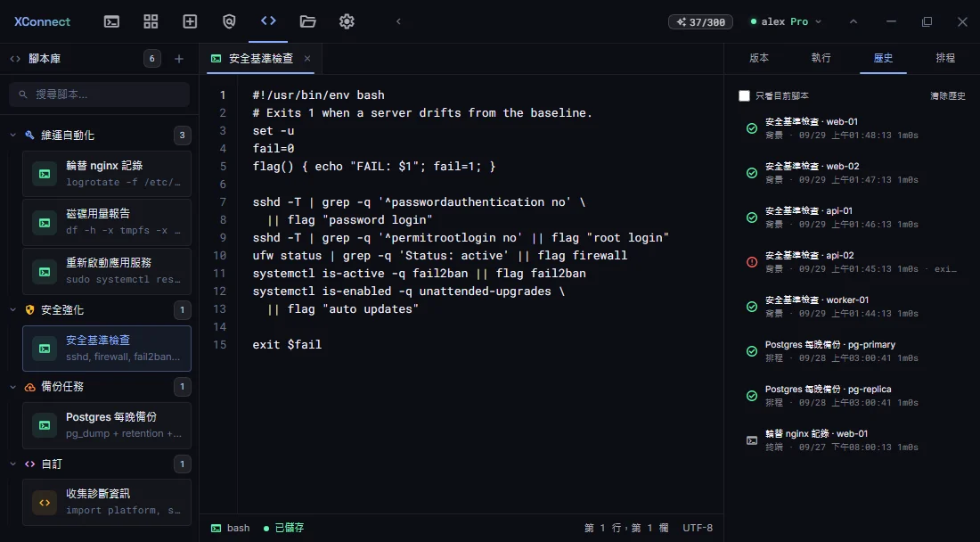This screenshot has height=542, width=980.
Task: Collapse the 安全強化 group
Action: (x=13, y=309)
